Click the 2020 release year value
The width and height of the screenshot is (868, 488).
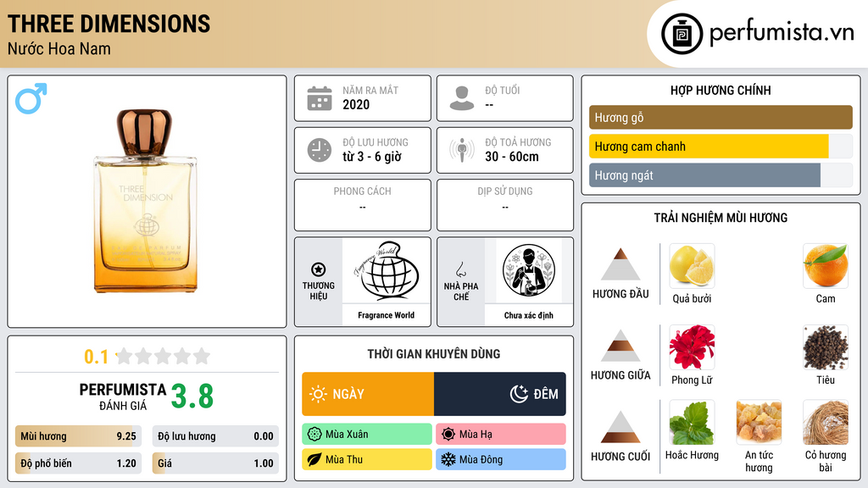point(356,104)
